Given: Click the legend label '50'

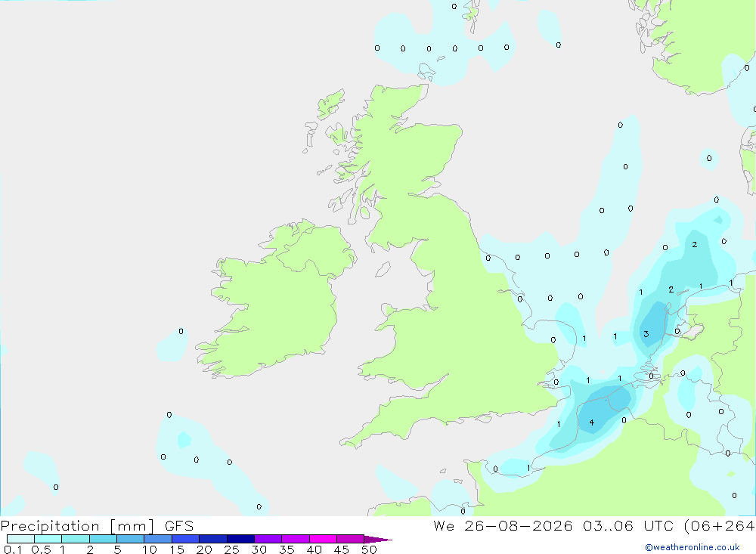Looking at the screenshot, I should pos(369,549).
